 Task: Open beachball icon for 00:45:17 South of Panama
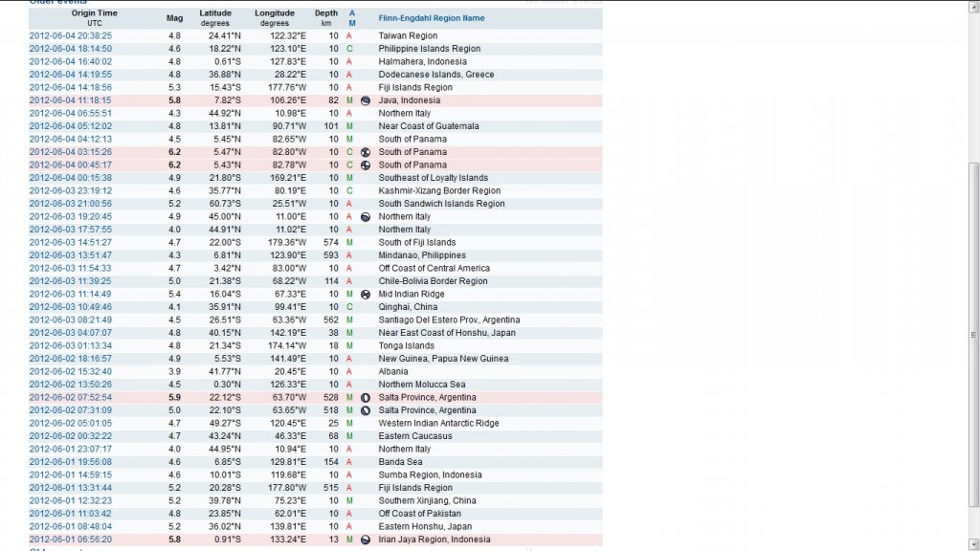[366, 165]
